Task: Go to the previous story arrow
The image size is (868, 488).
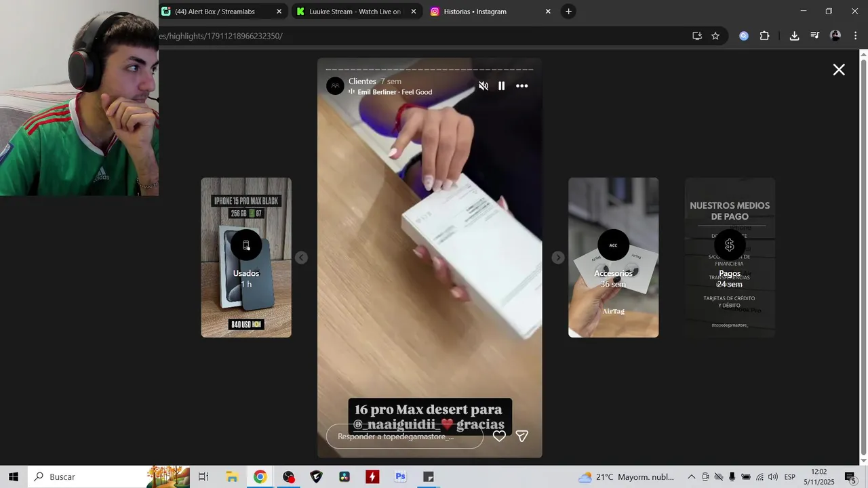Action: pyautogui.click(x=302, y=258)
